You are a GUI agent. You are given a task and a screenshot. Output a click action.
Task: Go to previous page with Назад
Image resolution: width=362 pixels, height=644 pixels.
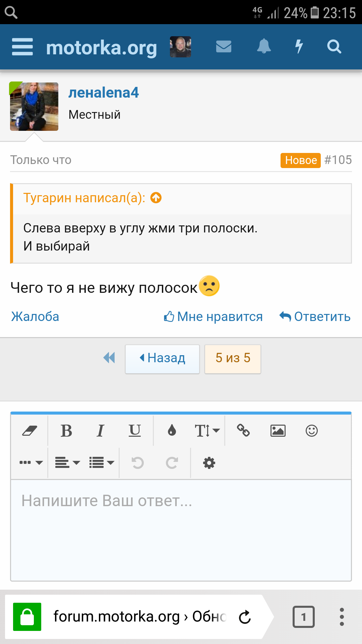(162, 358)
